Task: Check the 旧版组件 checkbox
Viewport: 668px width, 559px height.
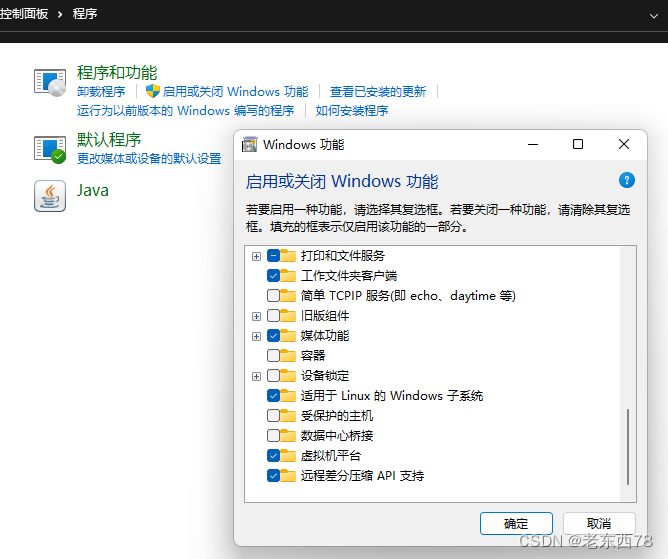Action: pyautogui.click(x=274, y=316)
